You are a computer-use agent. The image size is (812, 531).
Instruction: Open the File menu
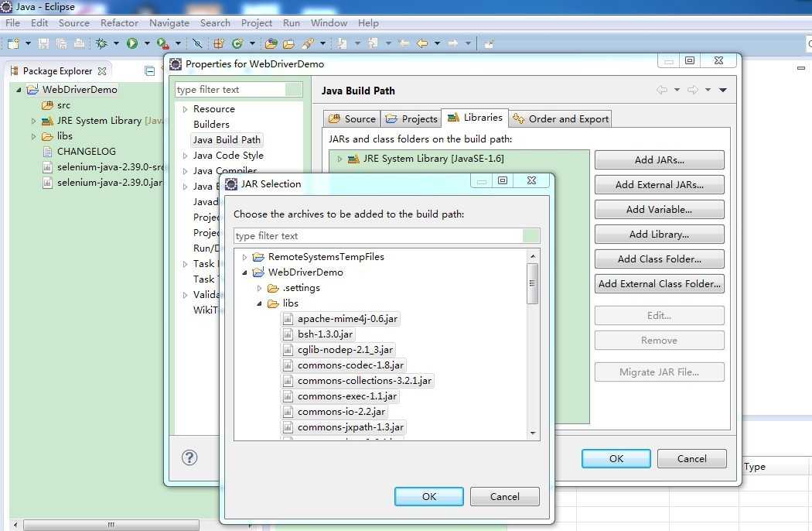[x=12, y=22]
